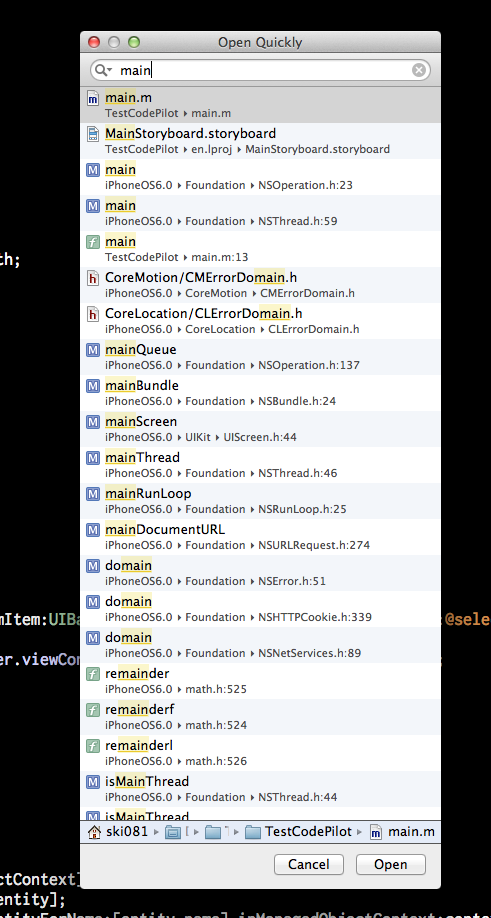Click the Cancel button
The height and width of the screenshot is (918, 491).
tap(308, 864)
